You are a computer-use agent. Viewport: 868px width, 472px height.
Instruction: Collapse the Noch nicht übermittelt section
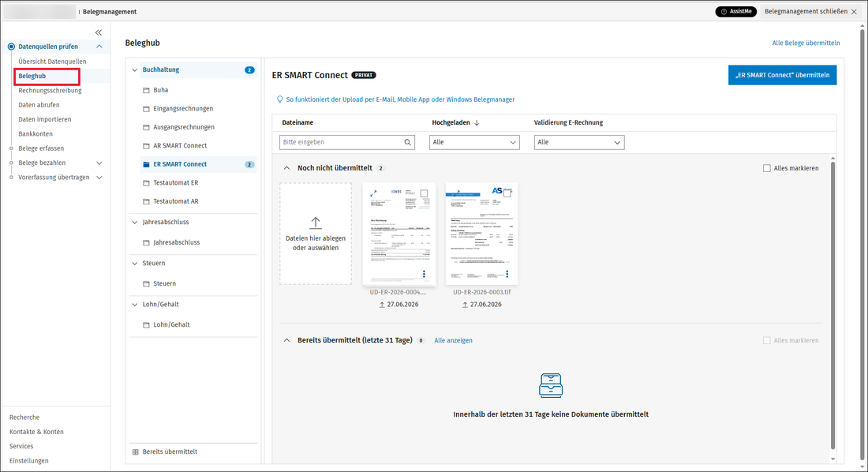tap(286, 168)
